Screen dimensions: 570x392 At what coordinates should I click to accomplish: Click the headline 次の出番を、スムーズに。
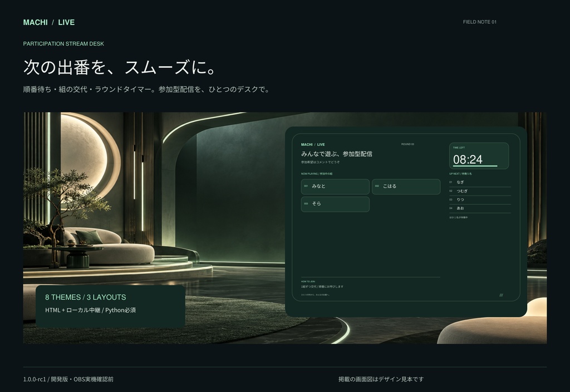click(121, 67)
